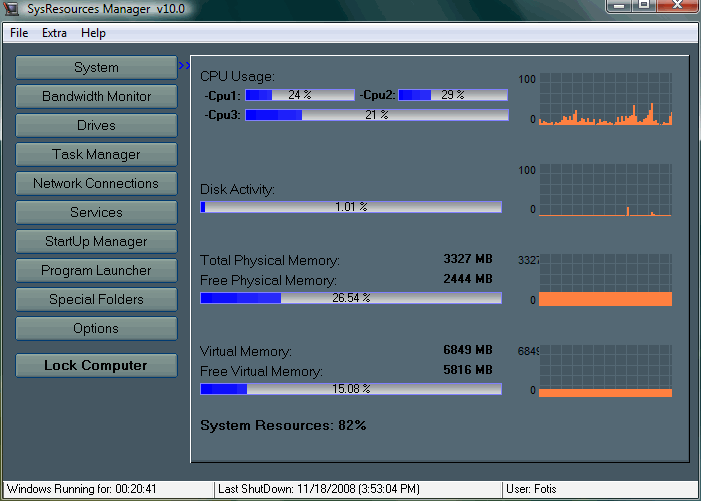Click the SysResources Manager title bar icon
This screenshot has height=501, width=701.
click(x=11, y=8)
